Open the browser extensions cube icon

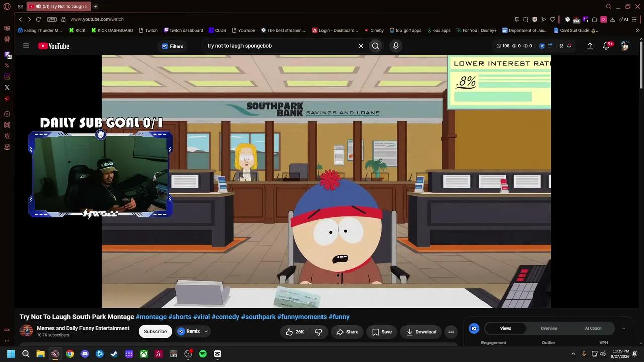coord(594,19)
